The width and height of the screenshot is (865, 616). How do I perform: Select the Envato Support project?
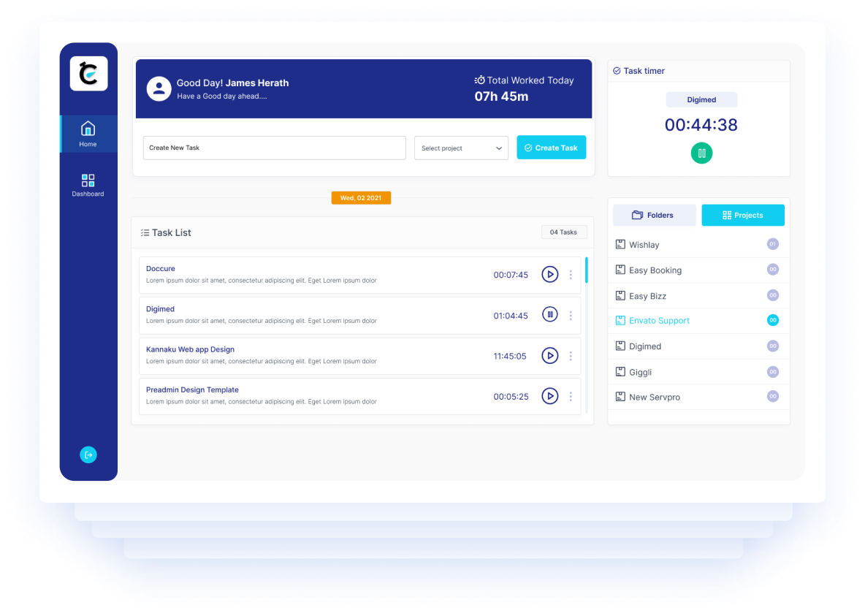point(659,321)
